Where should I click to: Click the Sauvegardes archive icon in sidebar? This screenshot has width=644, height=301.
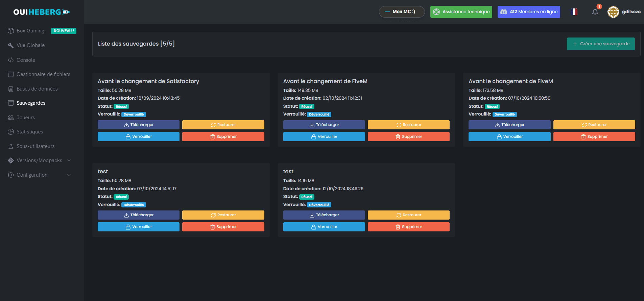[11, 103]
